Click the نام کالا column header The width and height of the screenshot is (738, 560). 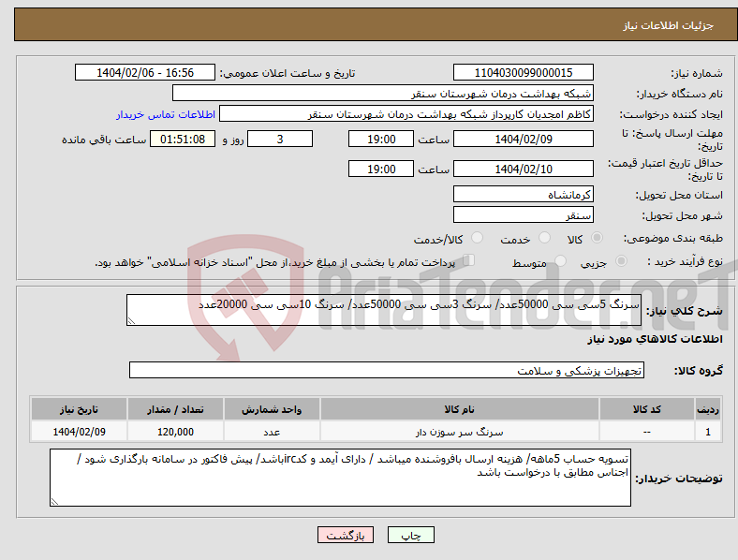[459, 409]
